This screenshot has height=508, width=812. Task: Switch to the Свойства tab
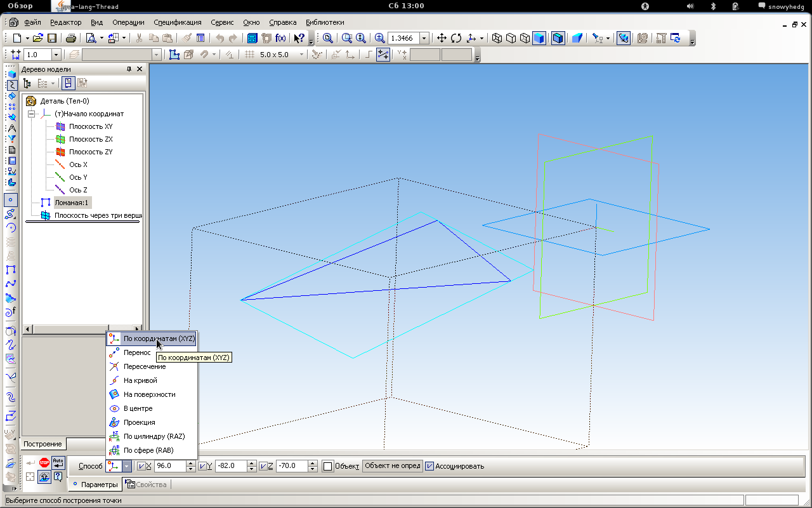tap(147, 485)
